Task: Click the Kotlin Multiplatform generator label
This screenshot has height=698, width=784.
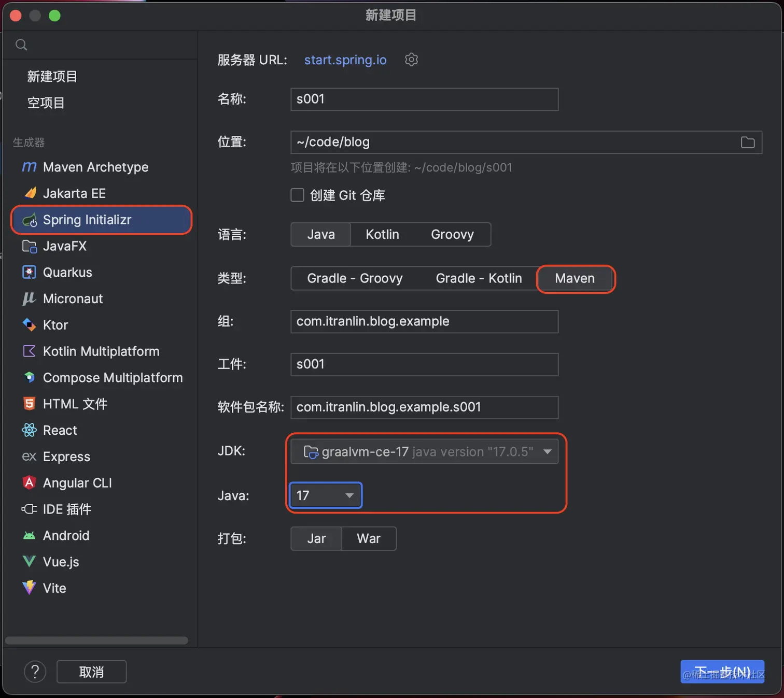Action: [101, 351]
